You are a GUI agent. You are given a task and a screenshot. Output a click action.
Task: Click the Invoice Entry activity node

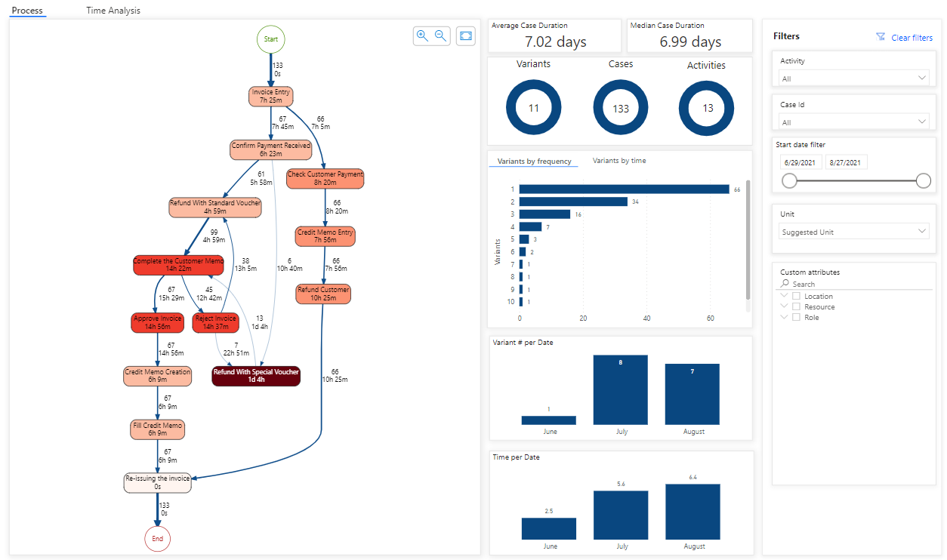270,96
